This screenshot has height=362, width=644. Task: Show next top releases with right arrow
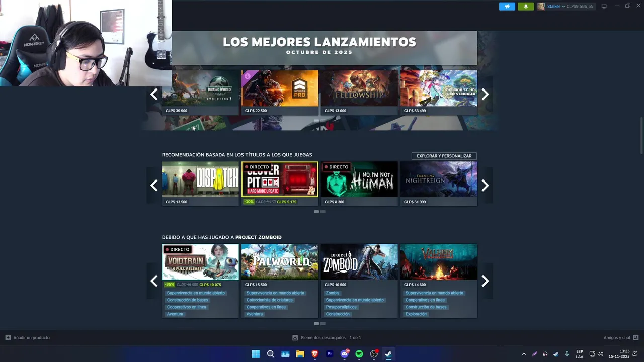(x=485, y=94)
